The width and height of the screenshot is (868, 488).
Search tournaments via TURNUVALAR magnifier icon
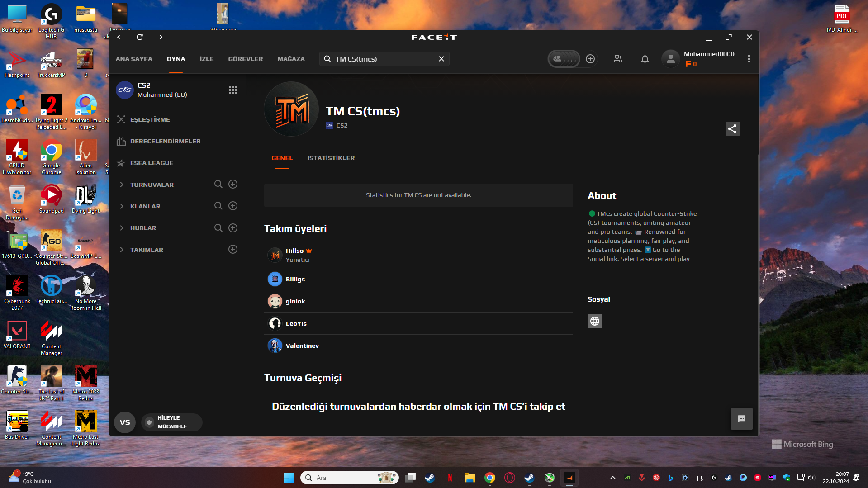218,184
